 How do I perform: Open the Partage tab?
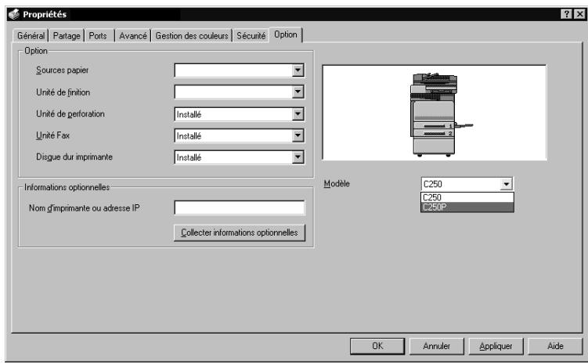click(x=67, y=35)
